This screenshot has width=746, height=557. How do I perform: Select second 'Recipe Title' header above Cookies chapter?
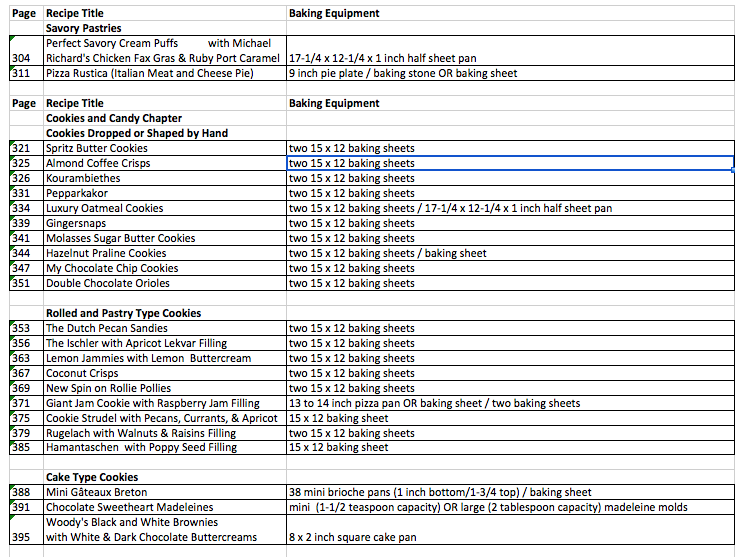click(x=165, y=103)
